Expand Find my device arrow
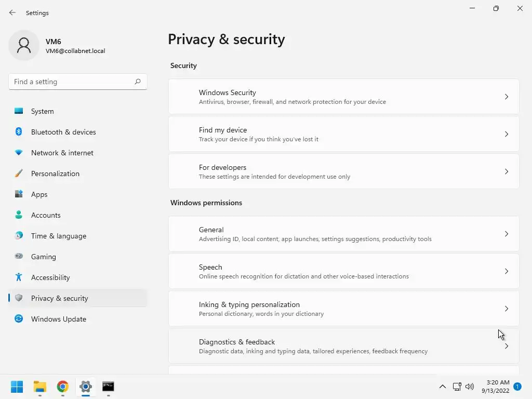This screenshot has width=532, height=399. (x=507, y=134)
